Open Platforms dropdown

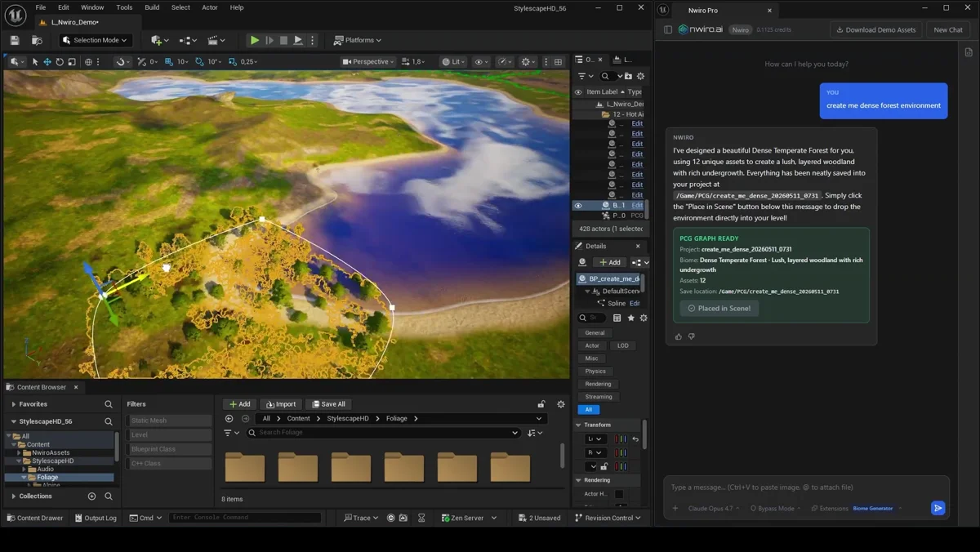359,40
